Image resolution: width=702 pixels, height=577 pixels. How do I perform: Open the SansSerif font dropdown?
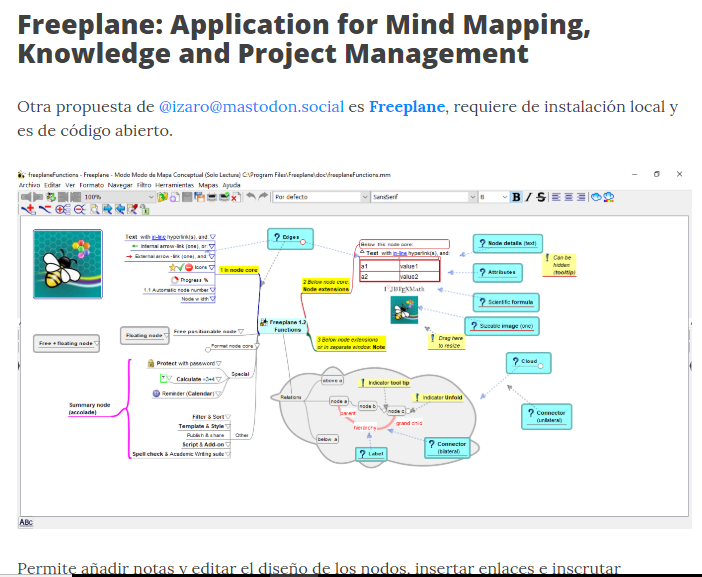(x=473, y=197)
